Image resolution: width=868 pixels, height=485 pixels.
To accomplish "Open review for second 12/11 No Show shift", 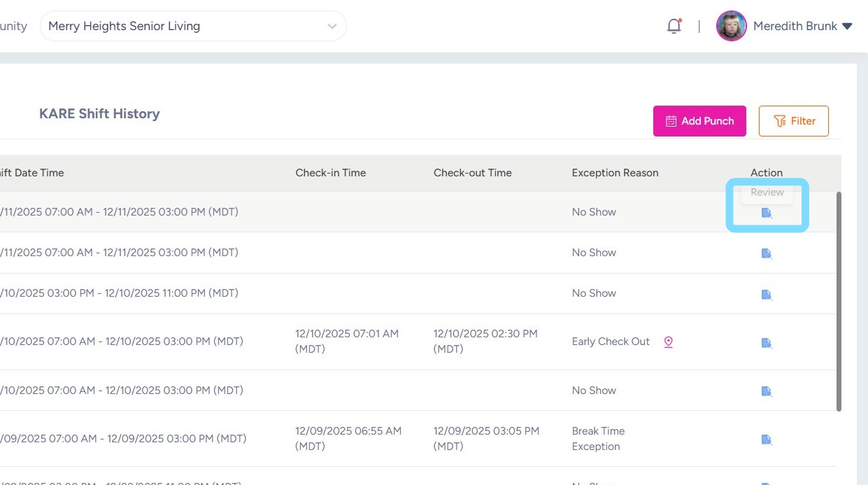I will [767, 253].
